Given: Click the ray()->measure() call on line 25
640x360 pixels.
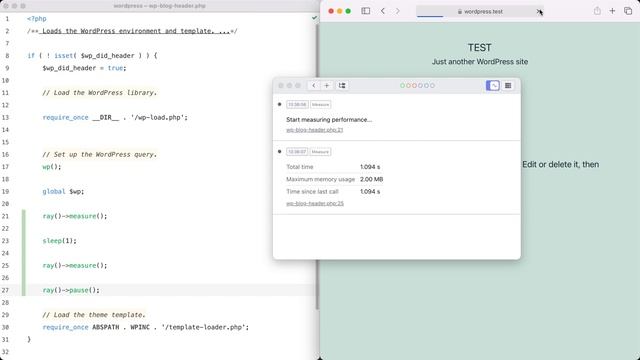Looking at the screenshot, I should click(75, 265).
